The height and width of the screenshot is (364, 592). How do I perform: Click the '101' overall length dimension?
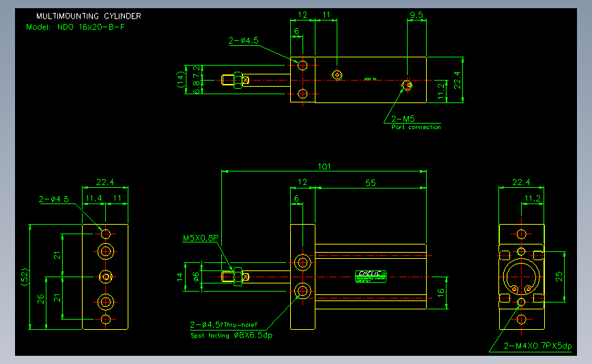324,166
